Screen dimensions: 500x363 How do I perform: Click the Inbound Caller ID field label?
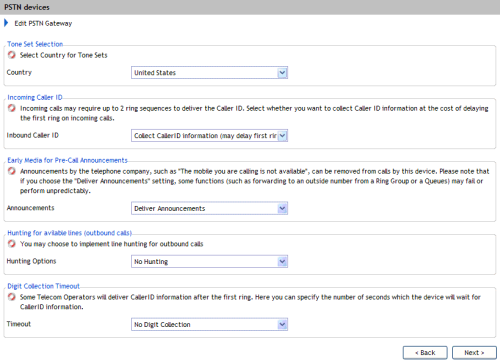click(x=33, y=135)
